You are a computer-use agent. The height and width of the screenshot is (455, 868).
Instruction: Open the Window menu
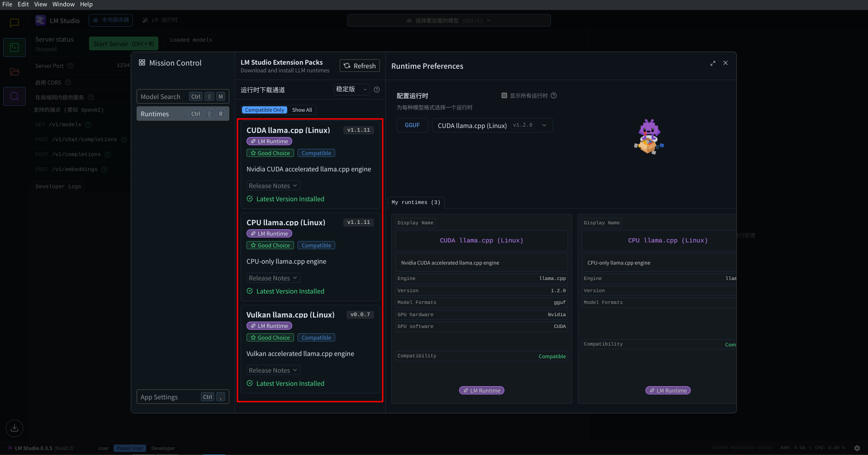click(63, 4)
